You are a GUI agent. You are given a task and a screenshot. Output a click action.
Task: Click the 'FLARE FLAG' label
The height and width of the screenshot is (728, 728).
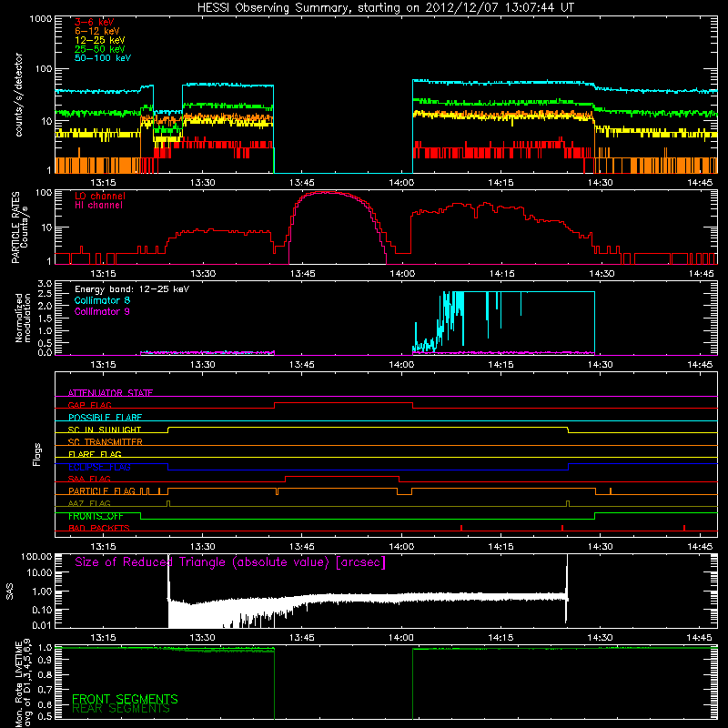pos(95,454)
